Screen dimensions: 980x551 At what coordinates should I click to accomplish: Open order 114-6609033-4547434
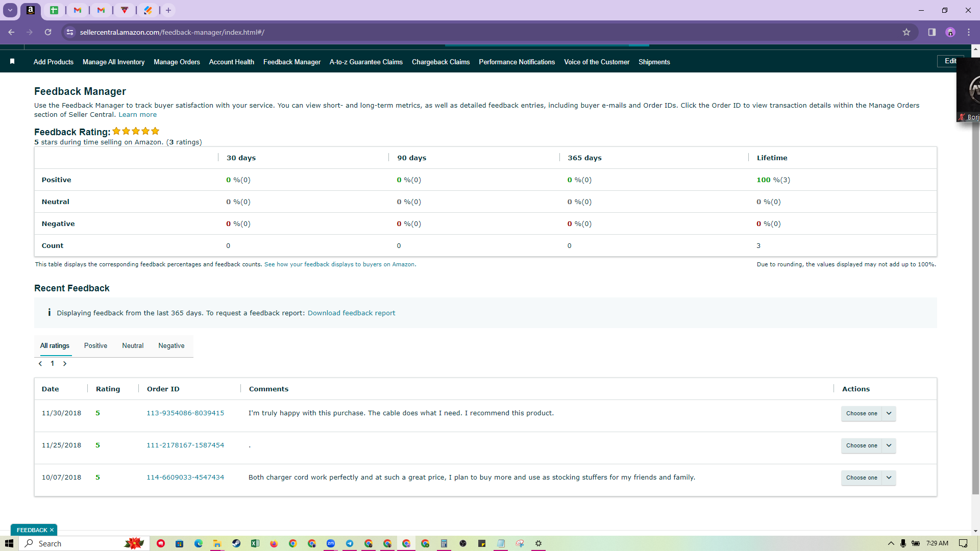click(185, 478)
